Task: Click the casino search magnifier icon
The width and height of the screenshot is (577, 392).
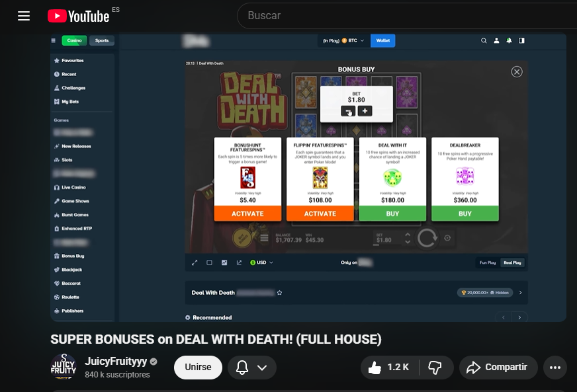Action: tap(484, 40)
